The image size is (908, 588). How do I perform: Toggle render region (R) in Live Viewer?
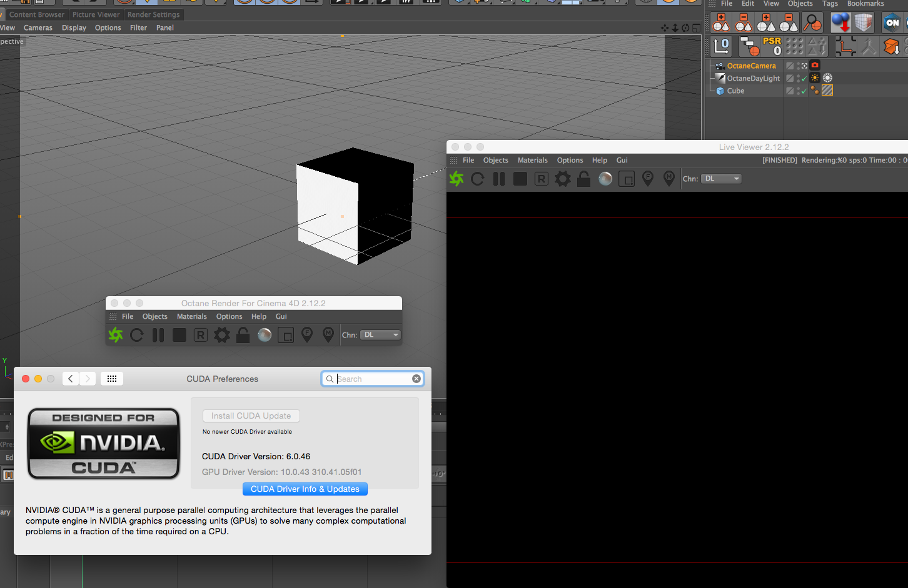pos(542,179)
